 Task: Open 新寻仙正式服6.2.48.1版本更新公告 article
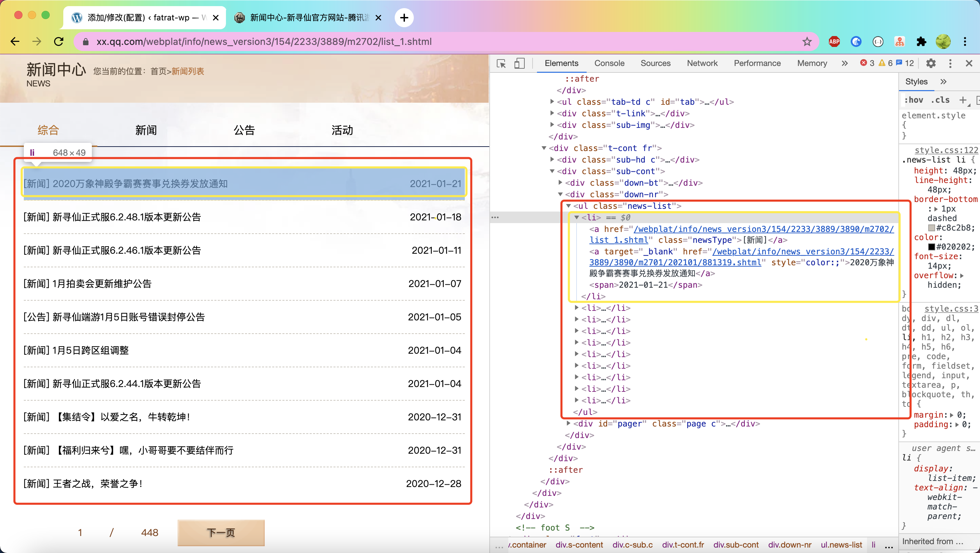127,217
